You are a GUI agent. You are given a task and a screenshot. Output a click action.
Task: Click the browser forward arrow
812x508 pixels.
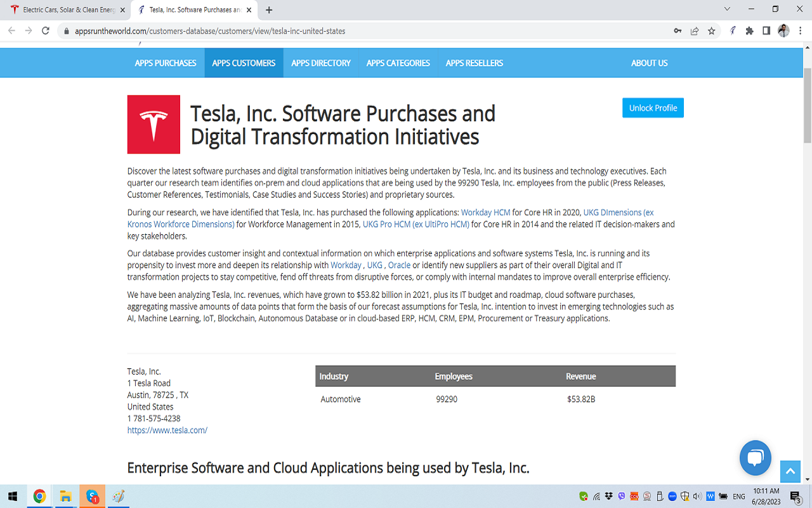tap(29, 30)
